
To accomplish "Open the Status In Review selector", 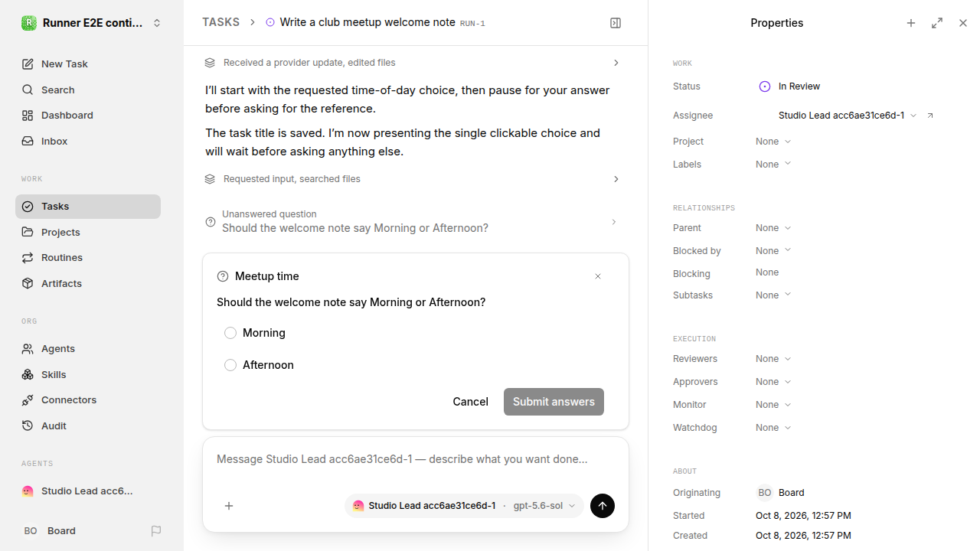I will point(792,86).
